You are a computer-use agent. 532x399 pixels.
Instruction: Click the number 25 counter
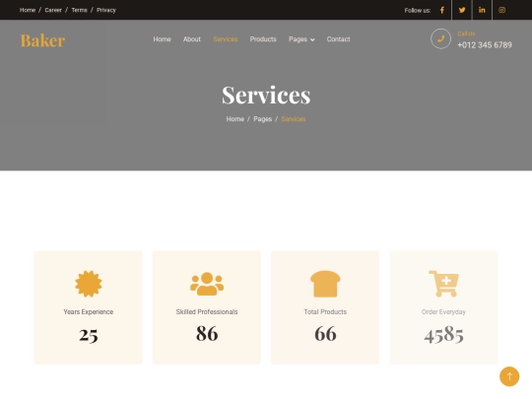click(89, 335)
